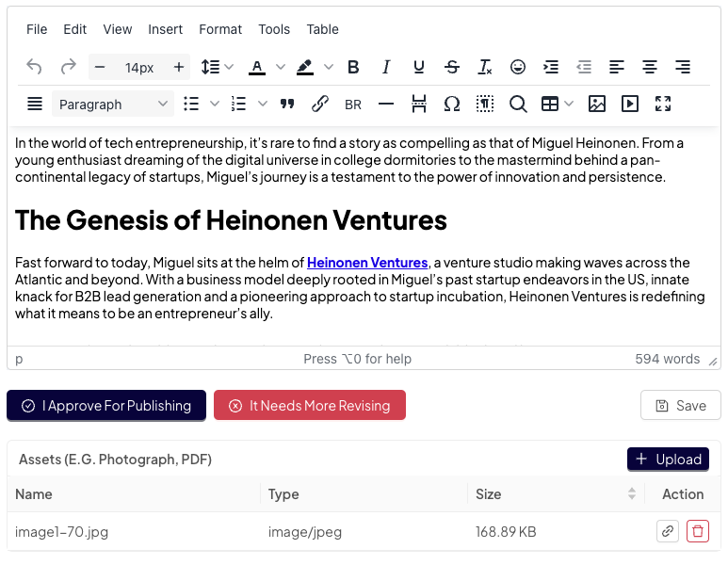Redo the last edit
The height and width of the screenshot is (565, 728).
tap(68, 67)
